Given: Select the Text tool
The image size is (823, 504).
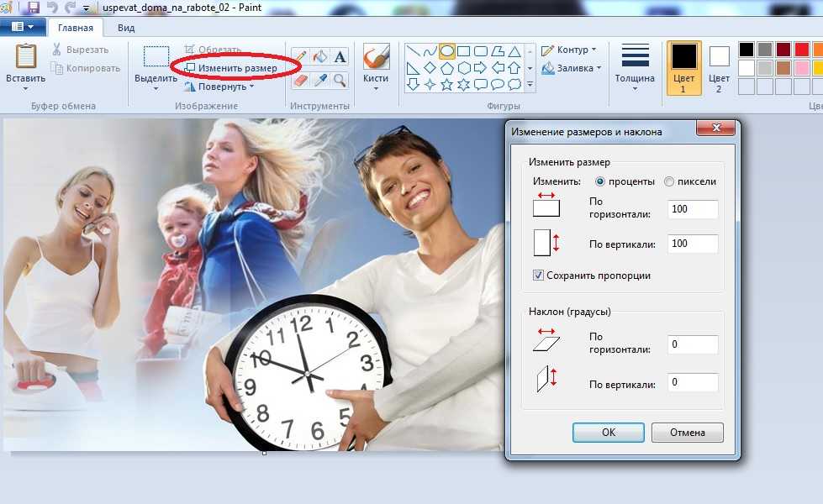Looking at the screenshot, I should point(340,56).
